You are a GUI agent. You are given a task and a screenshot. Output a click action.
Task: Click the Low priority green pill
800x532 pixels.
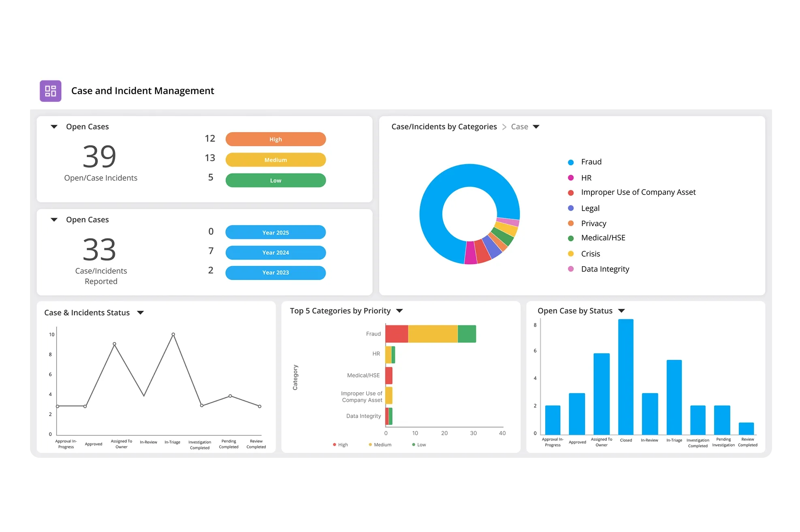(275, 180)
